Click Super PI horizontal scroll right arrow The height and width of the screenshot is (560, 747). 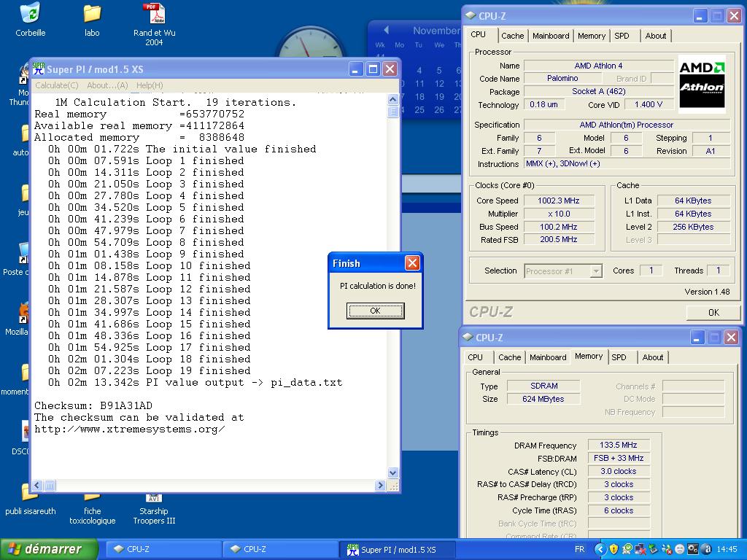(x=379, y=485)
